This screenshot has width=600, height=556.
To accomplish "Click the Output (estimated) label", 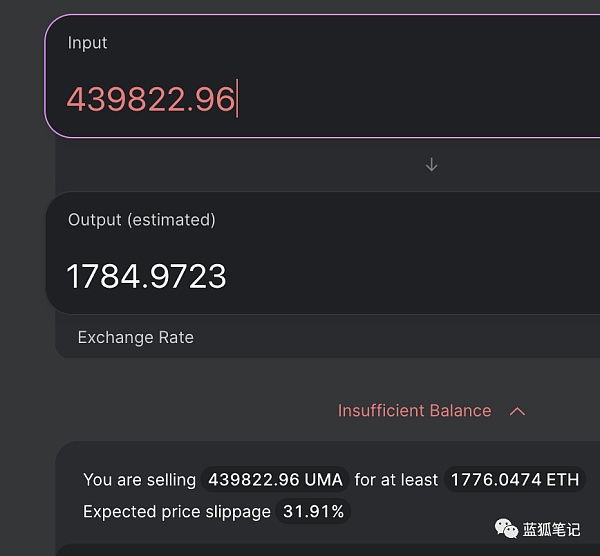I will point(141,220).
